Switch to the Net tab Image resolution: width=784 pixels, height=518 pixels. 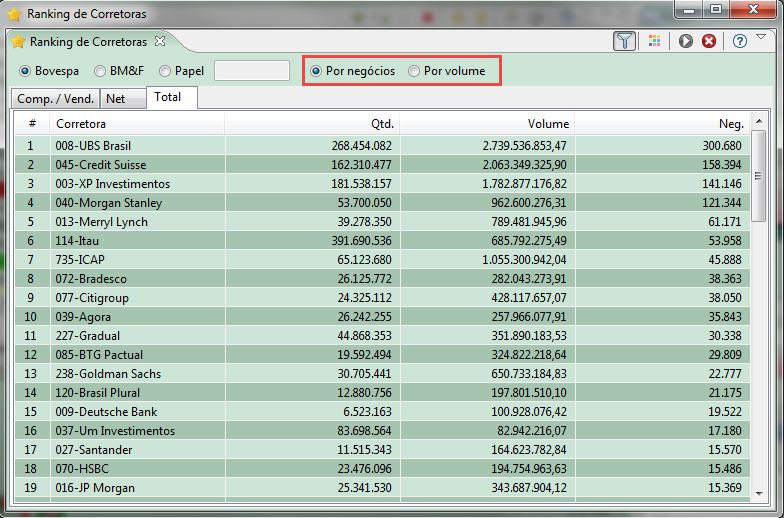123,98
